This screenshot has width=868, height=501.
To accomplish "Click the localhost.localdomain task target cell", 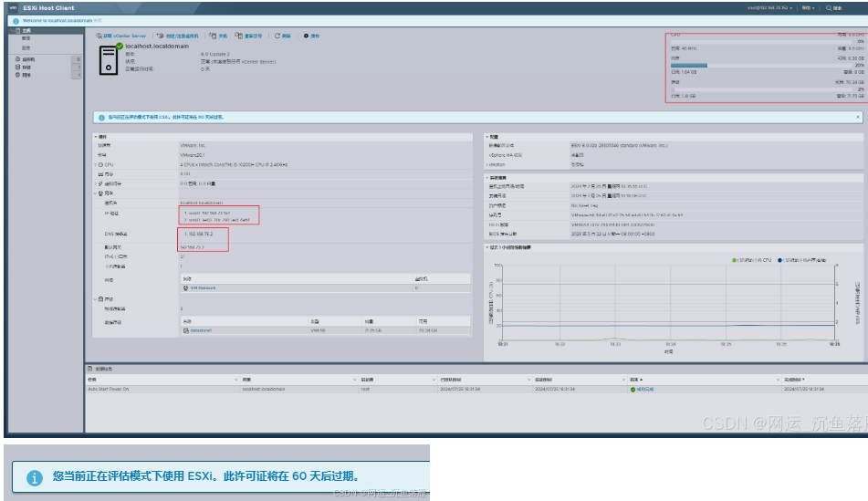I will coord(264,389).
